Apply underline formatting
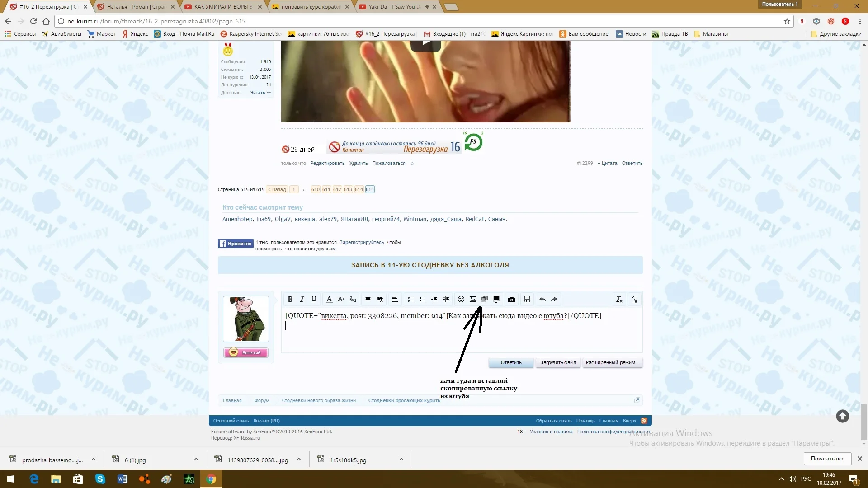 click(313, 299)
